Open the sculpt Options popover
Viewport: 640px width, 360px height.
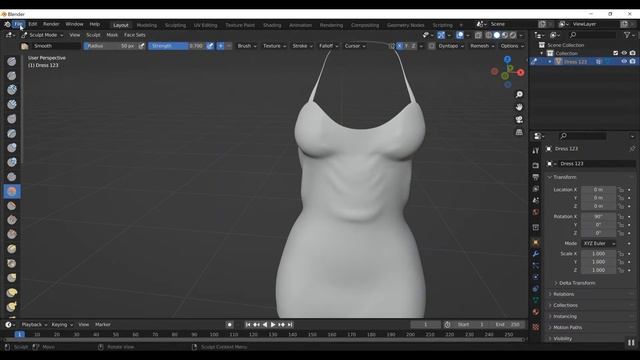click(512, 46)
